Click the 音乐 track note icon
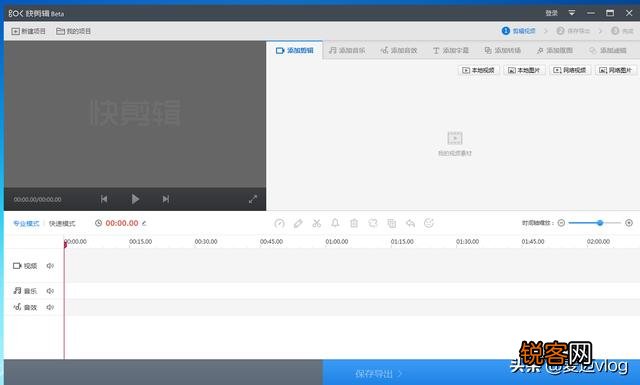 tap(17, 291)
